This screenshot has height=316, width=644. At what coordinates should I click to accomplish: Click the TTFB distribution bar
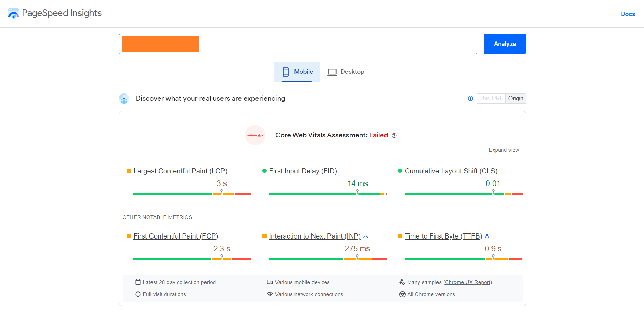click(464, 259)
